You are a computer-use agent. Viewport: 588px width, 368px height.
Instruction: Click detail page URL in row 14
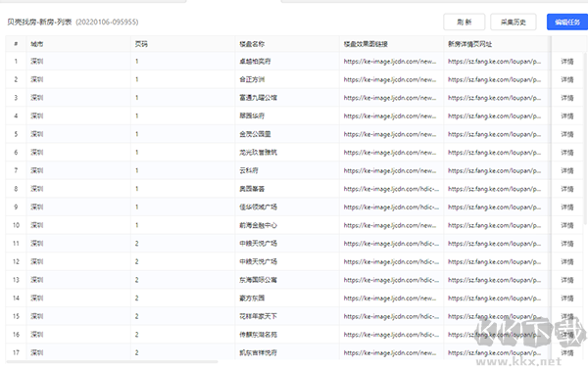494,298
